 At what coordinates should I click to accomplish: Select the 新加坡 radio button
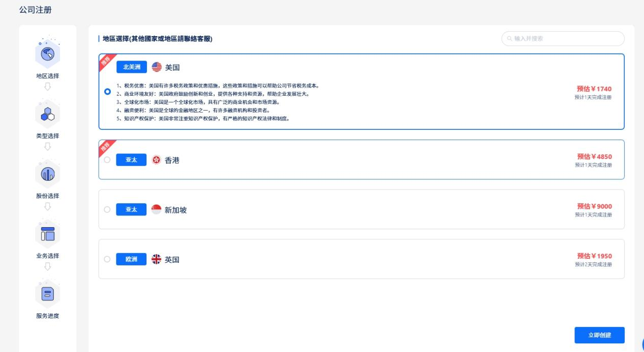click(x=107, y=209)
